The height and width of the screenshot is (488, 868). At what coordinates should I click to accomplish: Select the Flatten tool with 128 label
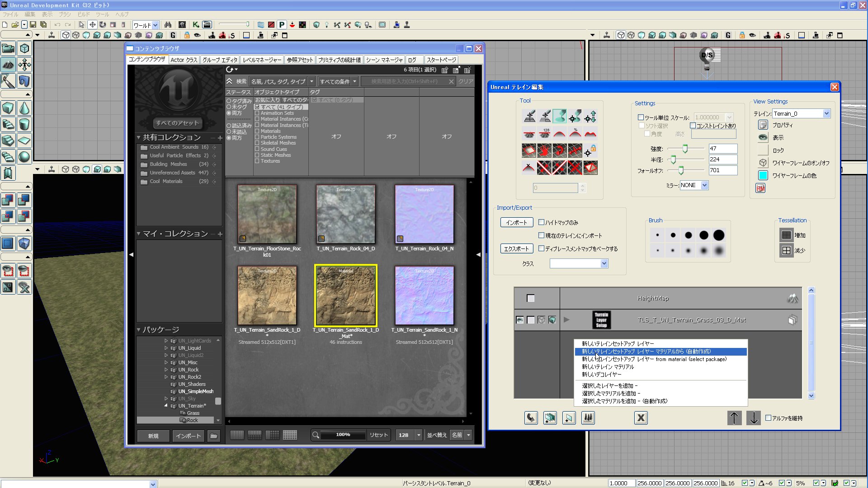[x=545, y=133]
